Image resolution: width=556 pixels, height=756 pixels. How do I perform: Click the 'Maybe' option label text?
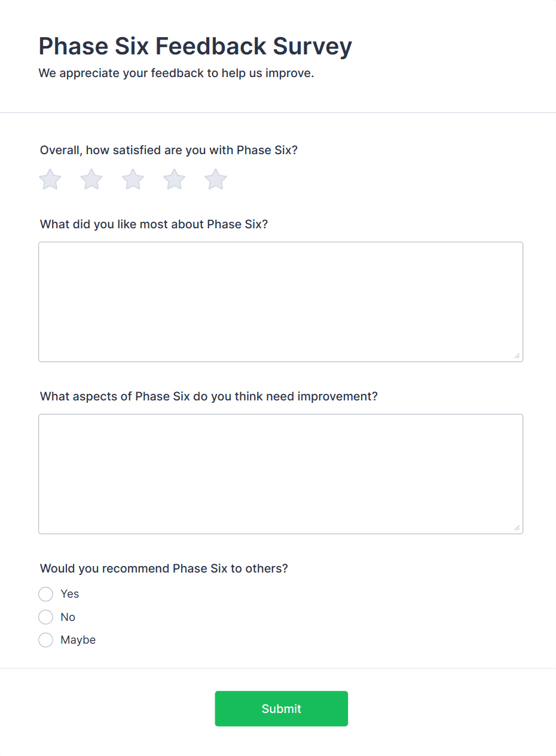[x=78, y=640]
